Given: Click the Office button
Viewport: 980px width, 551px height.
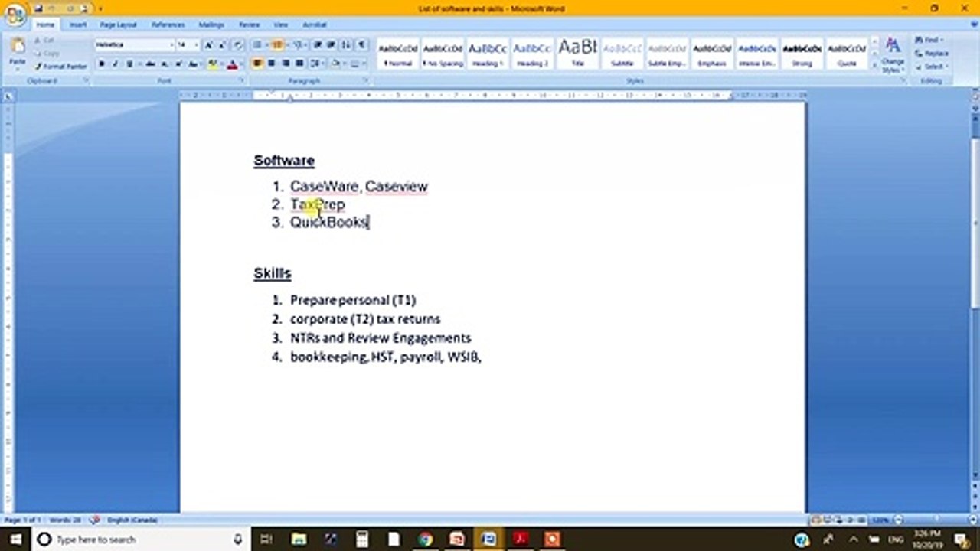Looking at the screenshot, I should (15, 15).
